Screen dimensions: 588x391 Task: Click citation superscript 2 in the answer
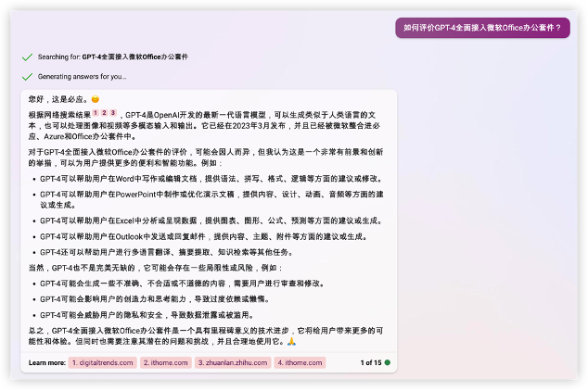[104, 112]
